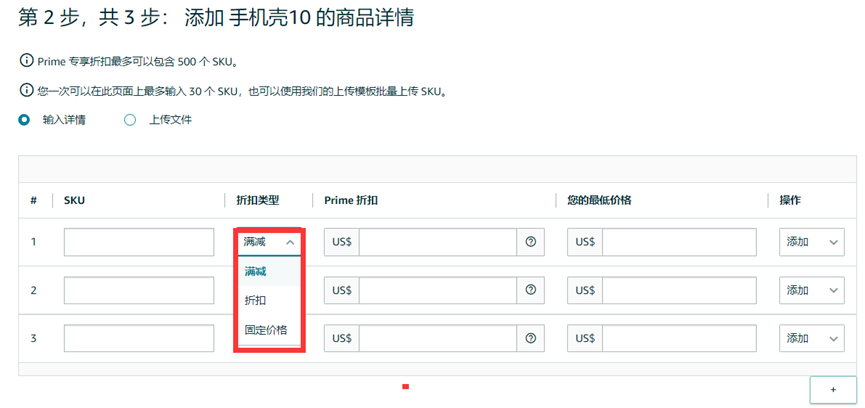Screen dimensions: 865x408
Task: Click help icon in row 1 Prime discount
Action: click(530, 242)
